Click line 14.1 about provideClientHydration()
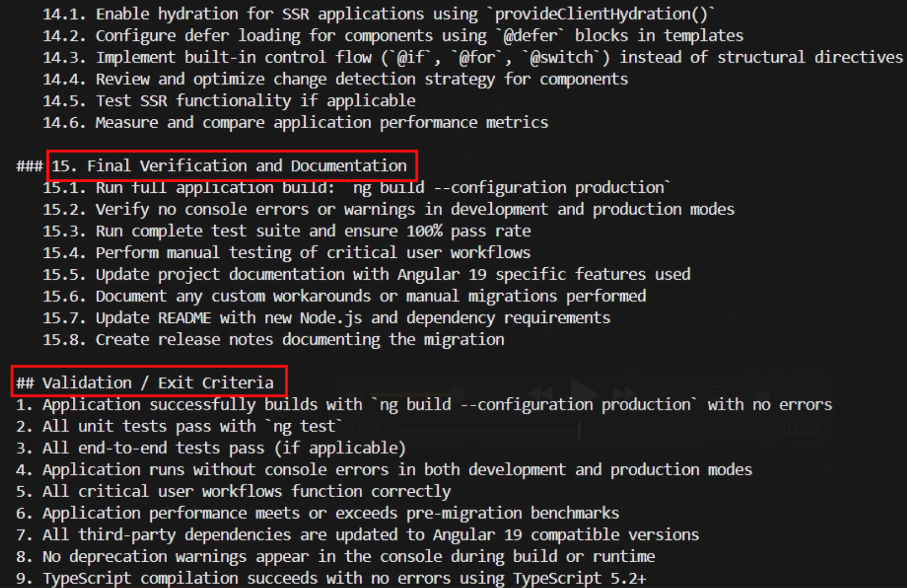 tap(378, 14)
